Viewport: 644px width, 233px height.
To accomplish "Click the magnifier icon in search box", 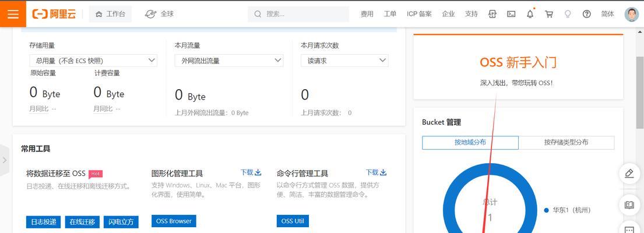I will 258,14.
